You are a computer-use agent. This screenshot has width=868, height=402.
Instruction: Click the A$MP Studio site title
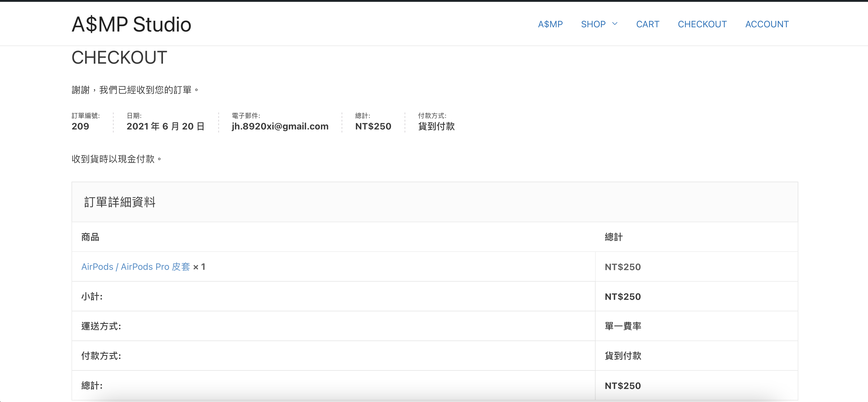[x=131, y=25]
